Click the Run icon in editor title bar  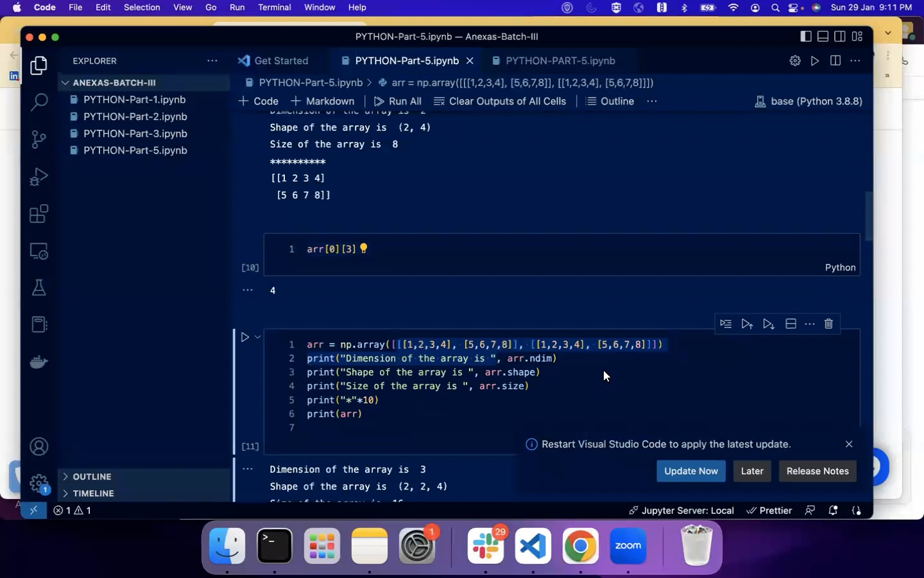[x=815, y=60]
